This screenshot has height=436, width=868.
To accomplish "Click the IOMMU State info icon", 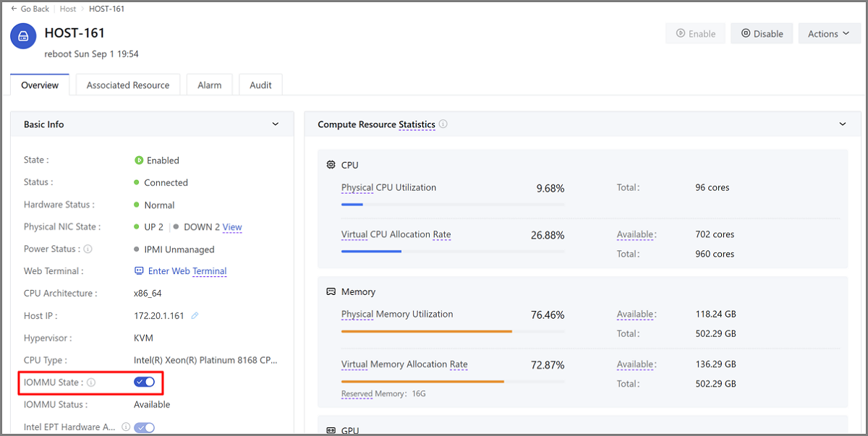I will [91, 382].
